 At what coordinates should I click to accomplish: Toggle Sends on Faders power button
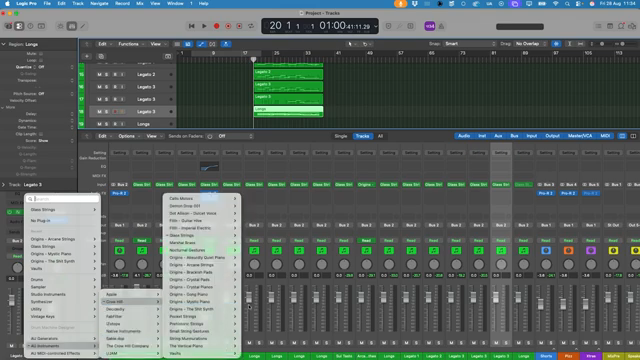pos(210,136)
